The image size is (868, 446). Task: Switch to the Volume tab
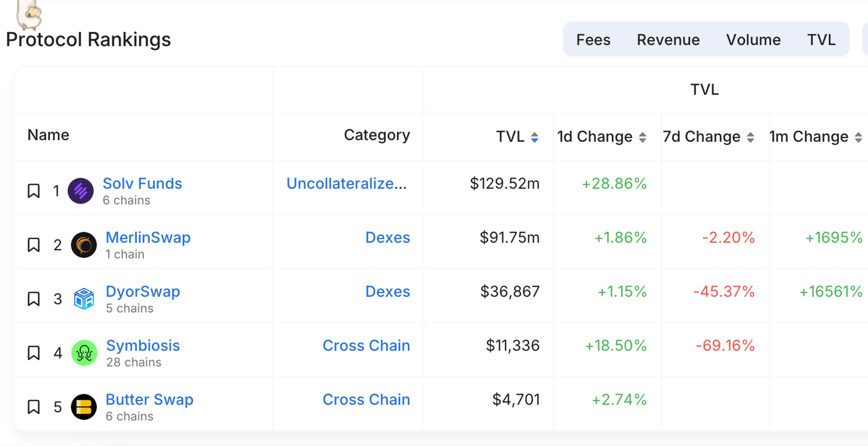point(753,40)
